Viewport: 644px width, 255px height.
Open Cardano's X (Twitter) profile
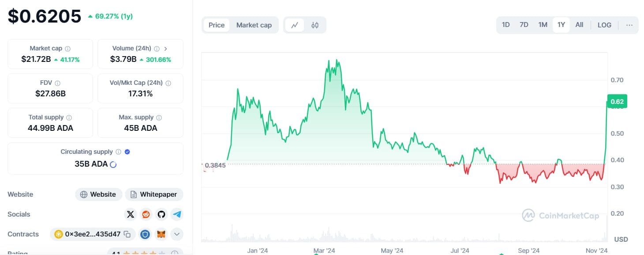click(x=131, y=214)
